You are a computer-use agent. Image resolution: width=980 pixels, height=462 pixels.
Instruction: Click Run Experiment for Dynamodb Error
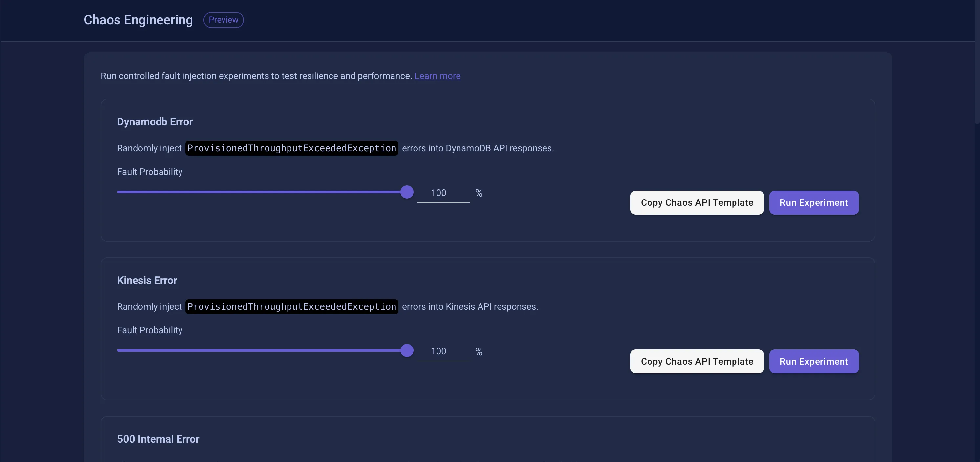click(x=813, y=203)
